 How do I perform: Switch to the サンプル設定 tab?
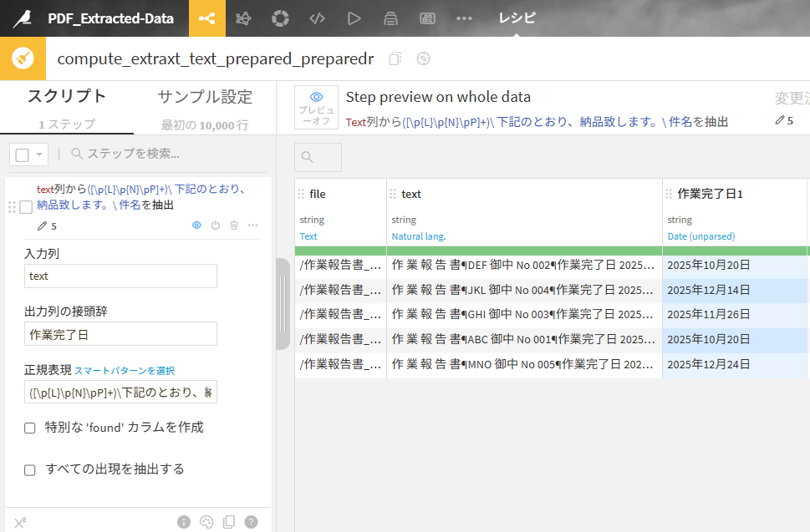[205, 97]
